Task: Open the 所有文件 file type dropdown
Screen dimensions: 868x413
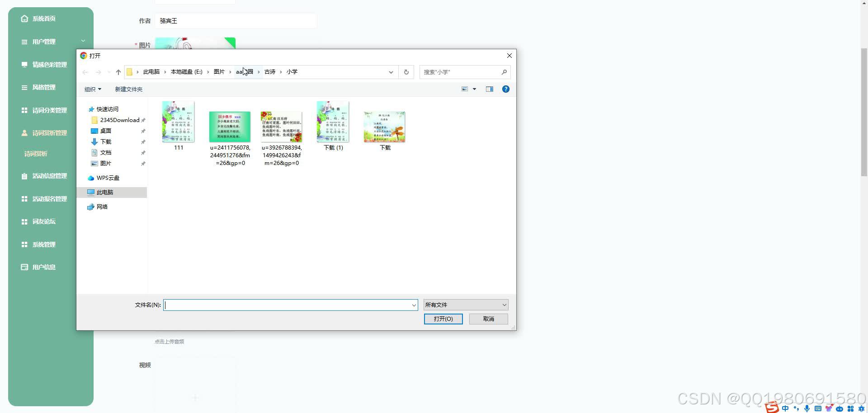Action: (x=466, y=305)
